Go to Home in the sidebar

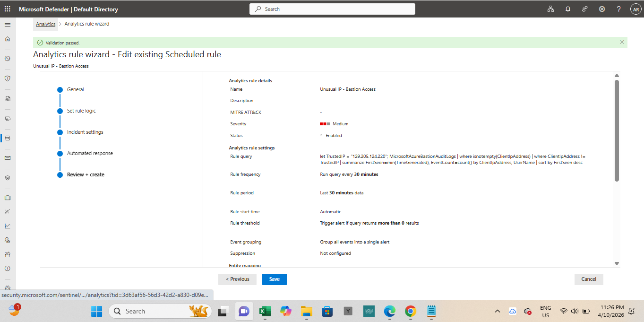click(x=8, y=39)
